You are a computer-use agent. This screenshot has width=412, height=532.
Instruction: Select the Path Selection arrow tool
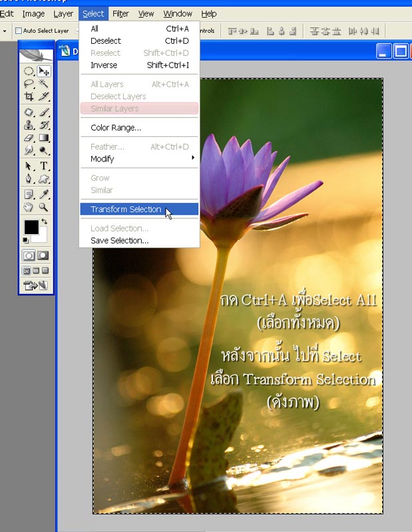pos(29,166)
